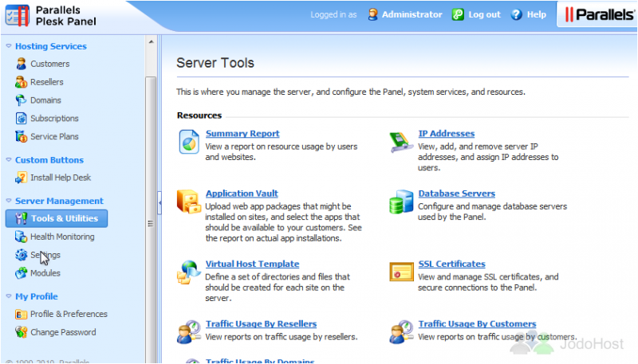Viewport: 638px width, 364px height.
Task: Click the Health Monitoring icon
Action: point(22,237)
